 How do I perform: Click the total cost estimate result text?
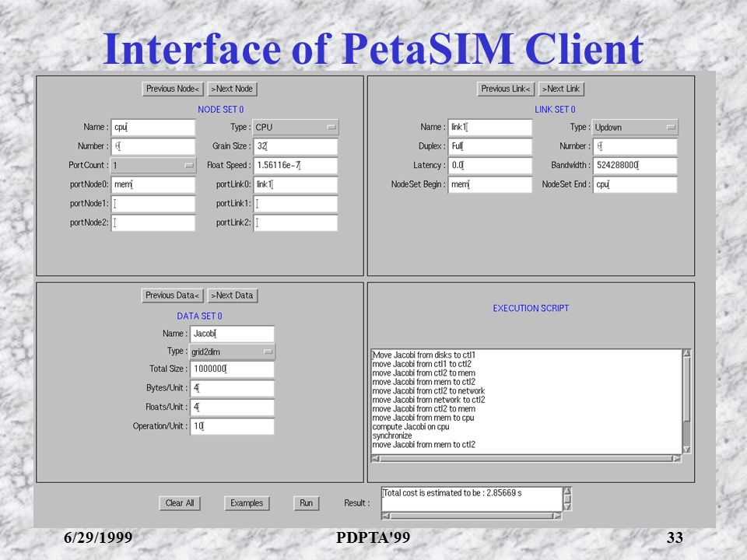click(452, 493)
